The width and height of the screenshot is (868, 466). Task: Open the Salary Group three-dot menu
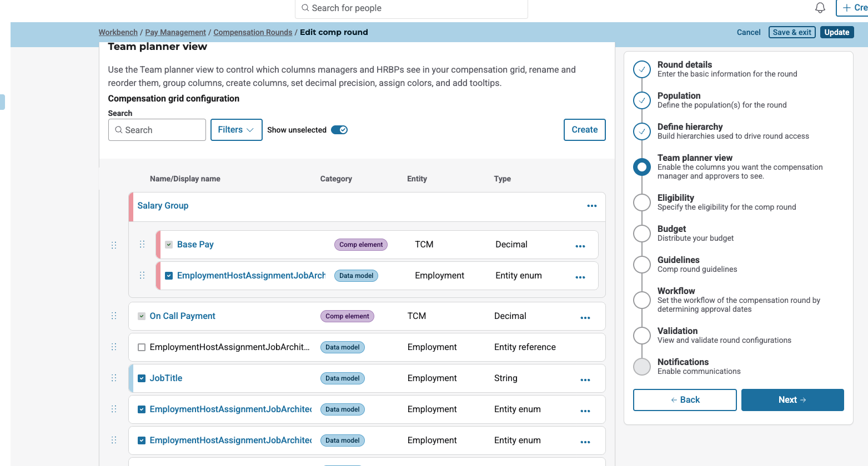(591, 206)
